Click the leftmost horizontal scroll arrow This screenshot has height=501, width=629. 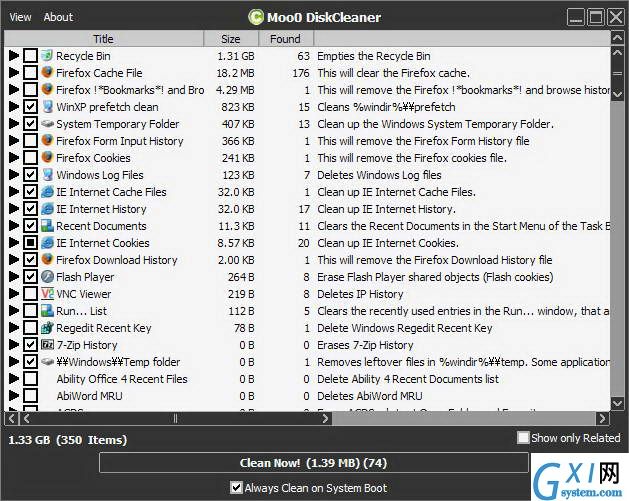tap(11, 418)
